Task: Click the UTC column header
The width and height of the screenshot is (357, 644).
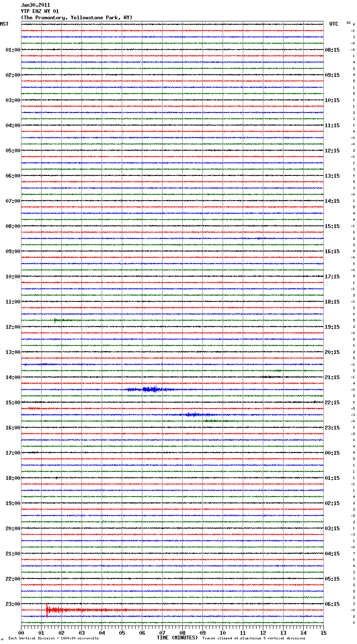Action: click(334, 24)
